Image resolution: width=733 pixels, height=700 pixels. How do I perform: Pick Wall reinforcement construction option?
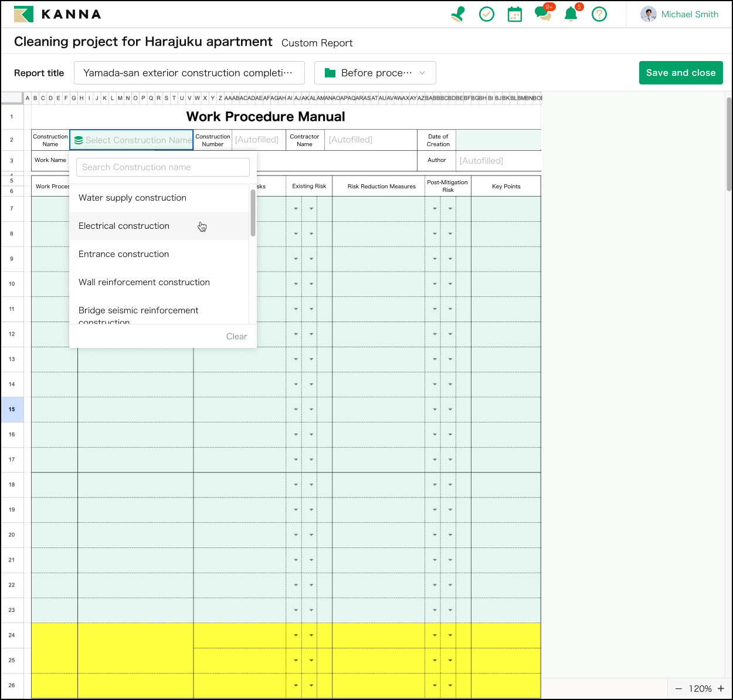pos(144,282)
